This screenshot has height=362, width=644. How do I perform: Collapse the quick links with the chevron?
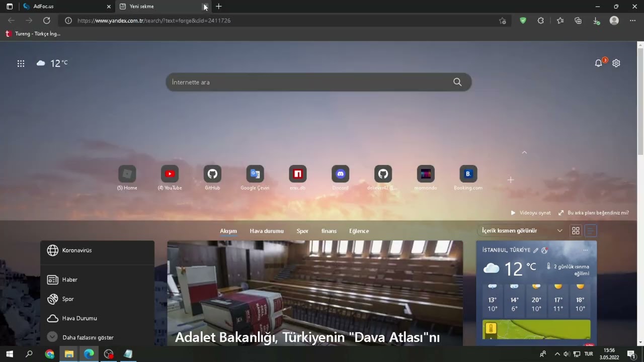(x=524, y=152)
